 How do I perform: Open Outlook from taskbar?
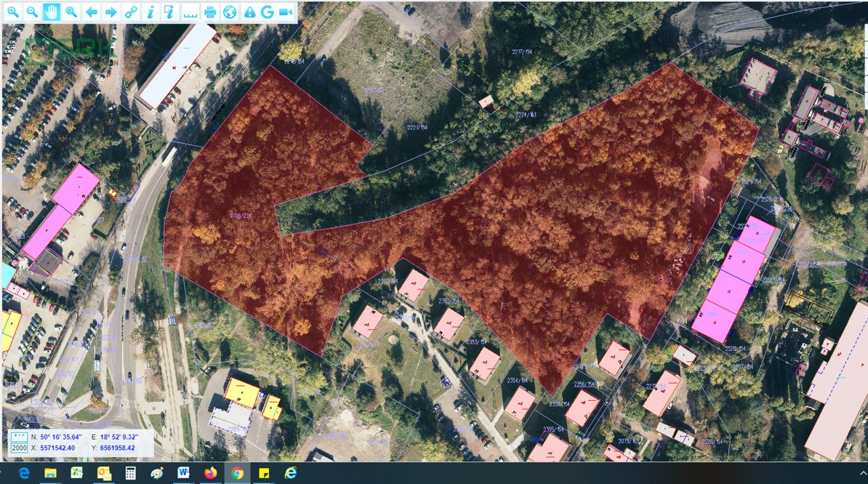[104, 472]
